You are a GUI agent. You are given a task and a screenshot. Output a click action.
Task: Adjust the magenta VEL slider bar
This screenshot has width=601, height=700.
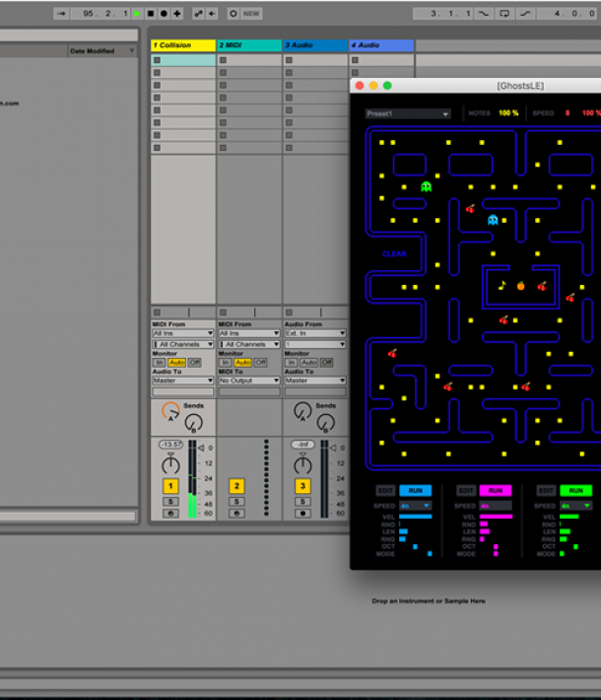(x=496, y=517)
